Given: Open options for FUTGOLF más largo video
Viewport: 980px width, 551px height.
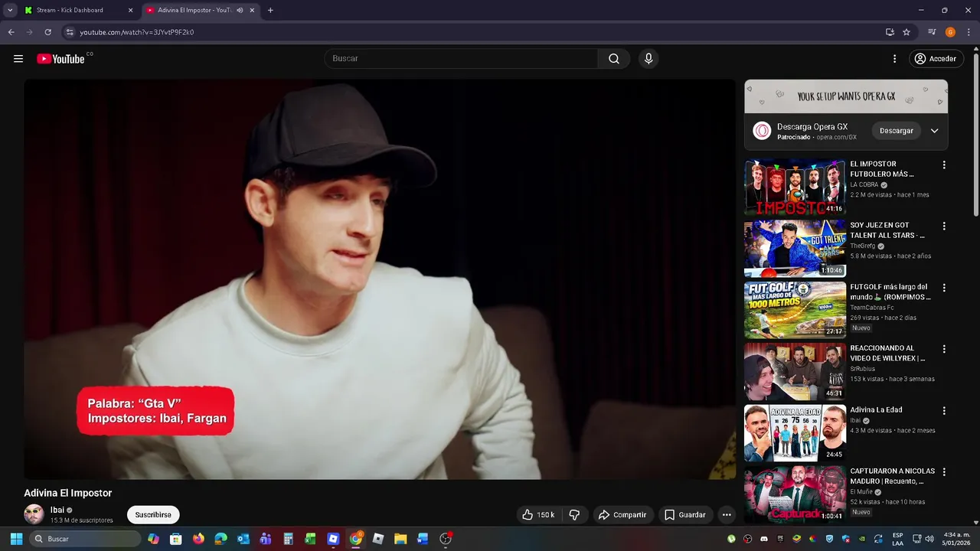Looking at the screenshot, I should [944, 288].
